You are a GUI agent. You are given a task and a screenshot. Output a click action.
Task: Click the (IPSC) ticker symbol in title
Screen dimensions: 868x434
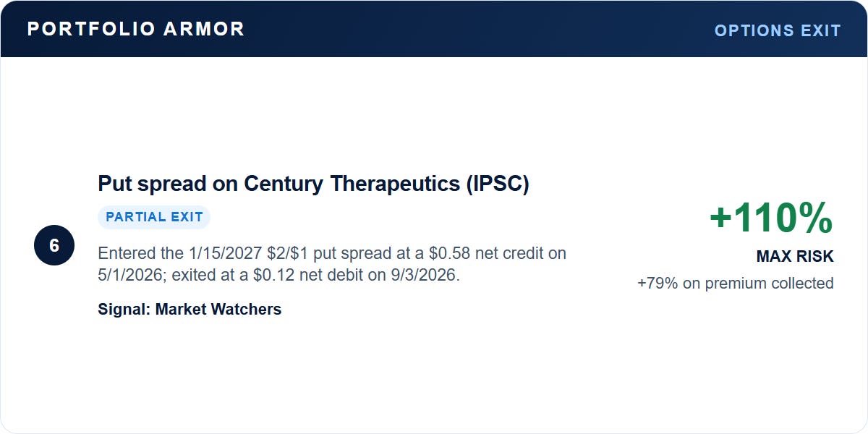pyautogui.click(x=498, y=184)
